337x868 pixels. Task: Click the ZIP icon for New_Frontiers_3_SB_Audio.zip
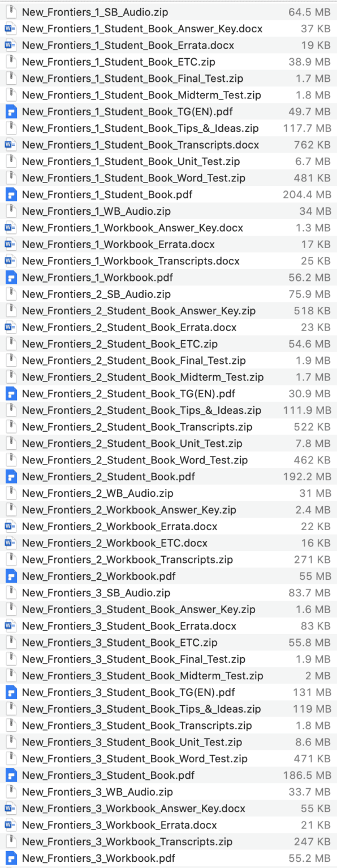tap(12, 592)
